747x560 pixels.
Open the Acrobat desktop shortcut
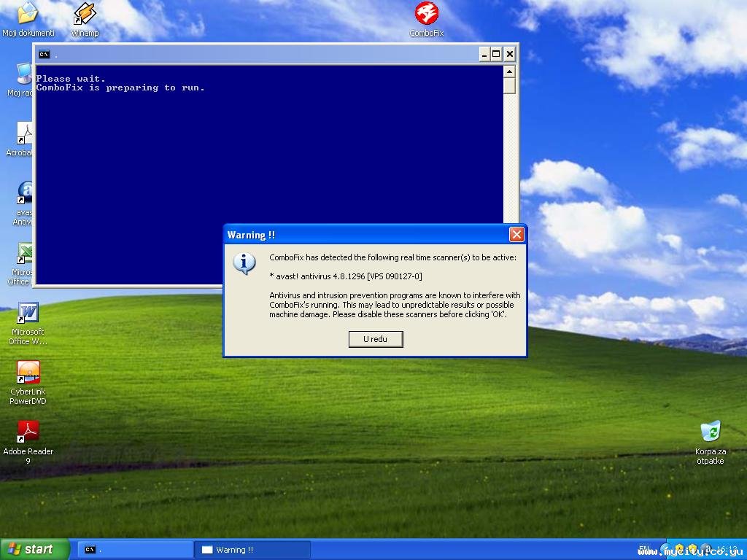point(20,139)
